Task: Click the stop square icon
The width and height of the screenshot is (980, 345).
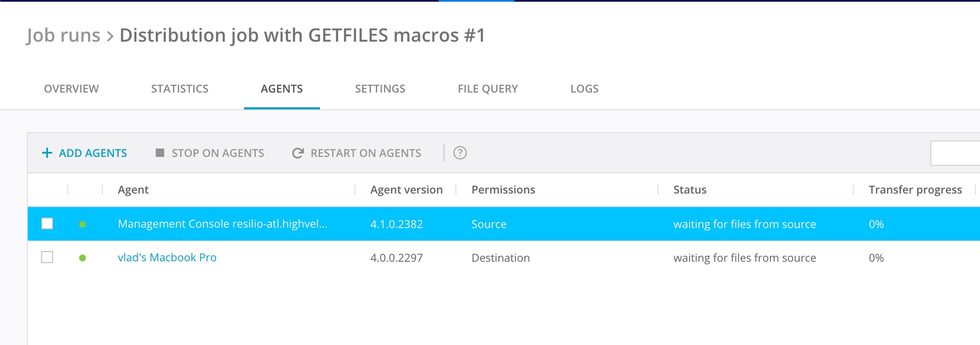Action: click(160, 153)
